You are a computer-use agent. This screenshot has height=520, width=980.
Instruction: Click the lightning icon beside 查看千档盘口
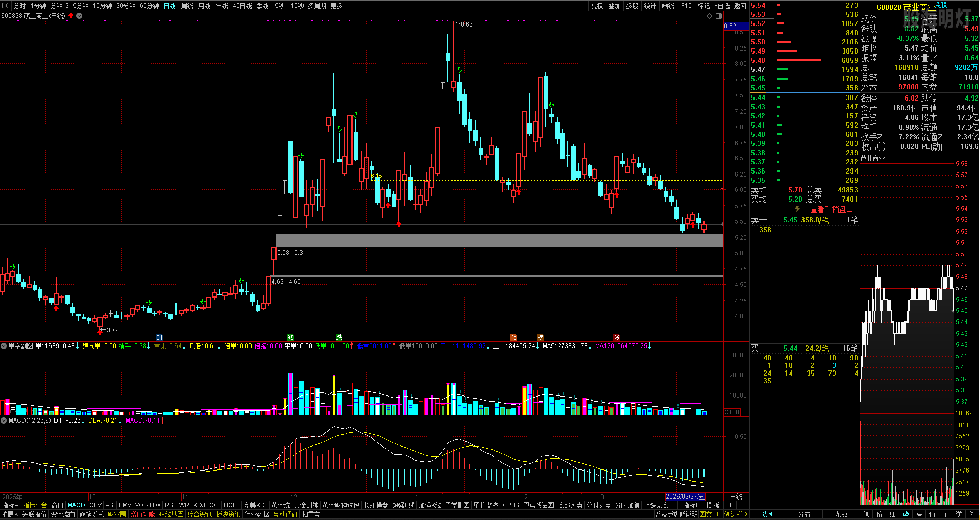coord(797,209)
